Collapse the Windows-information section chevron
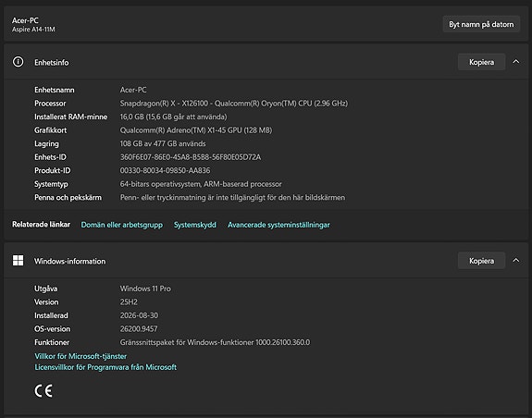Image resolution: width=532 pixels, height=418 pixels. click(515, 261)
